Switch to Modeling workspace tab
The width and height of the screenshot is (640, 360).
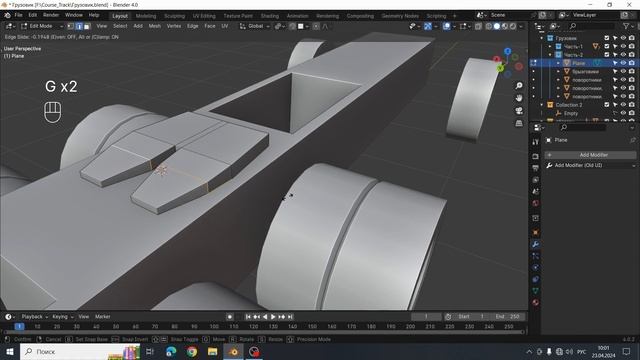146,16
